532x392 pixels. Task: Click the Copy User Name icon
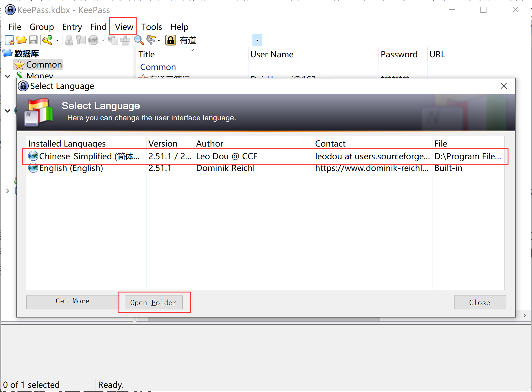(x=69, y=40)
